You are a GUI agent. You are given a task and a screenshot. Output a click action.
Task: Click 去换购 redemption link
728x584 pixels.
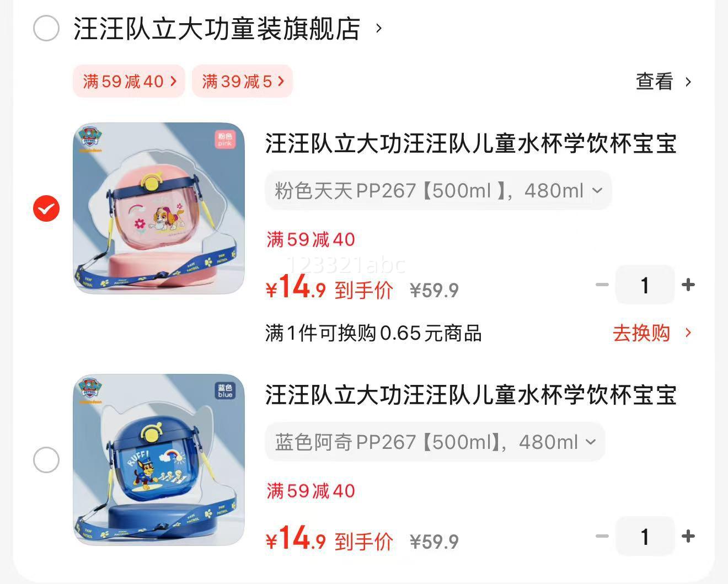pos(641,333)
